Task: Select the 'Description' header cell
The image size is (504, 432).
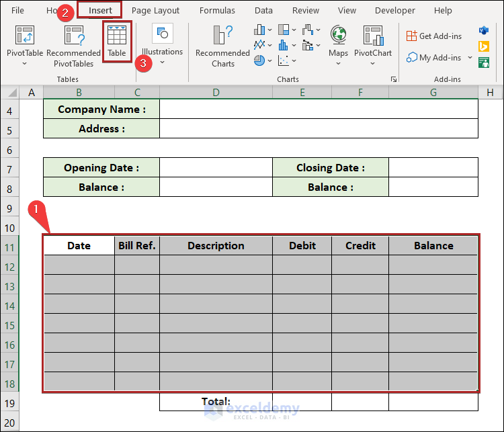Action: click(x=216, y=246)
